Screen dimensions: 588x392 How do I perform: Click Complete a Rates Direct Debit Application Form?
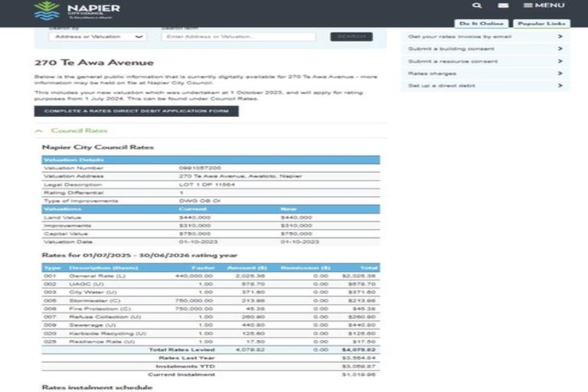coord(136,111)
